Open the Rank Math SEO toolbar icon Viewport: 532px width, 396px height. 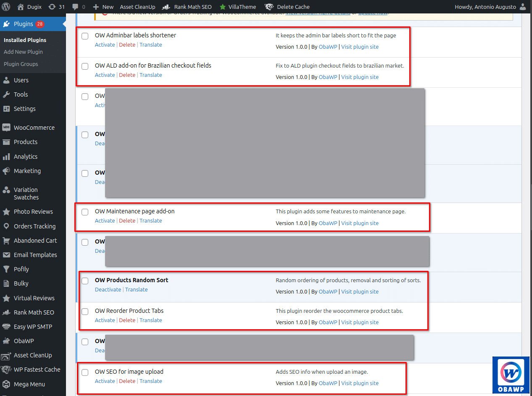coord(166,7)
